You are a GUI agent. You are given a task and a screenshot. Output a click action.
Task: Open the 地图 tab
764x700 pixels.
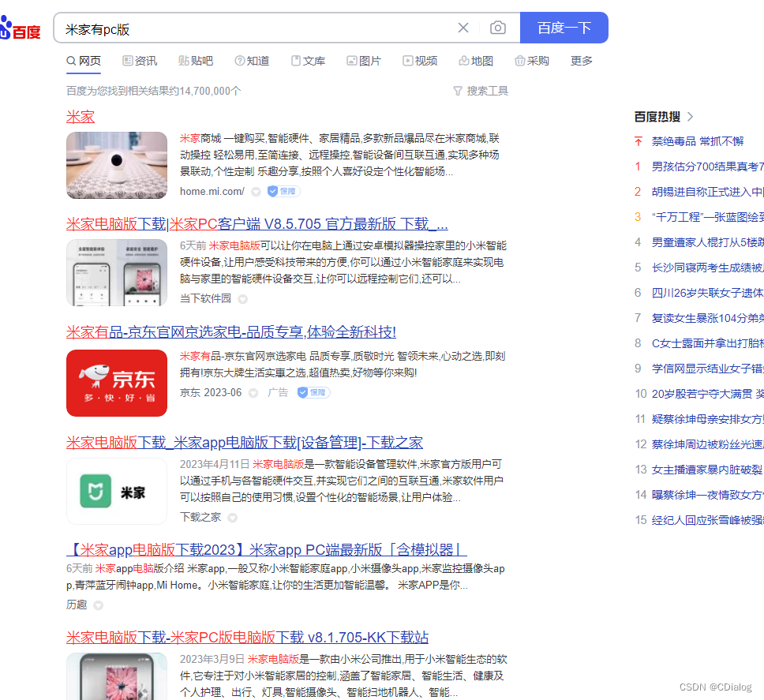tap(476, 61)
